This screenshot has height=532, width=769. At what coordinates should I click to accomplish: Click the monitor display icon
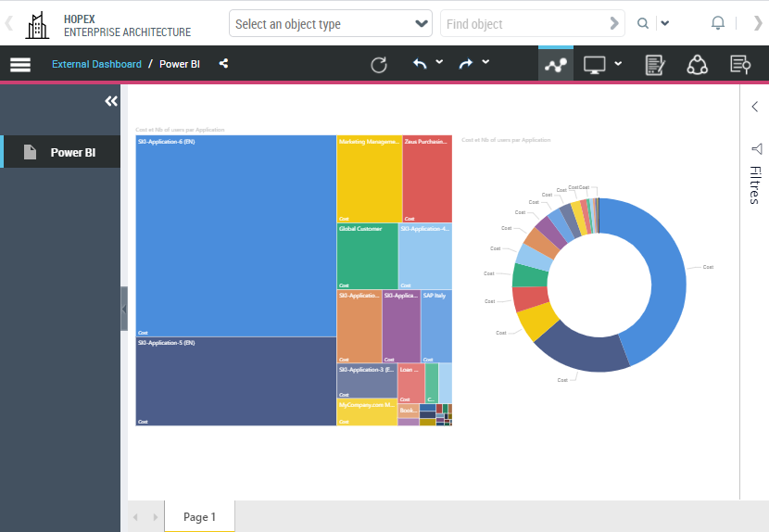click(594, 65)
